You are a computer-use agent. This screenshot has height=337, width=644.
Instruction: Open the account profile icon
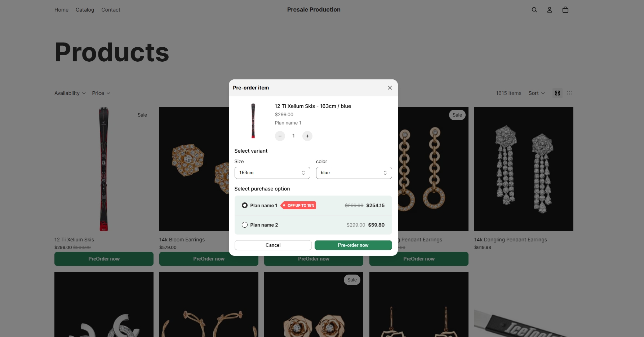(x=550, y=10)
